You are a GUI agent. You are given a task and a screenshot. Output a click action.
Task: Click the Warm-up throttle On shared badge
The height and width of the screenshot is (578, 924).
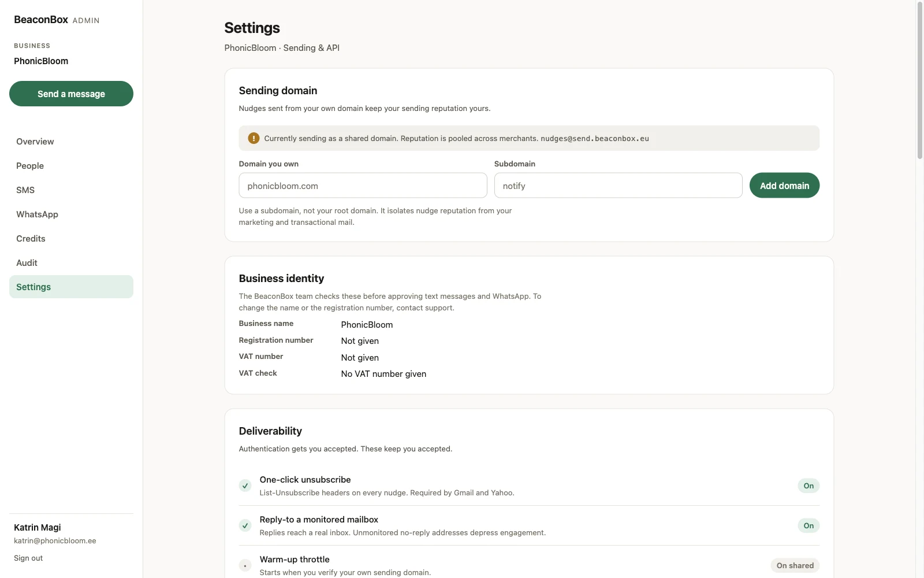(x=795, y=565)
